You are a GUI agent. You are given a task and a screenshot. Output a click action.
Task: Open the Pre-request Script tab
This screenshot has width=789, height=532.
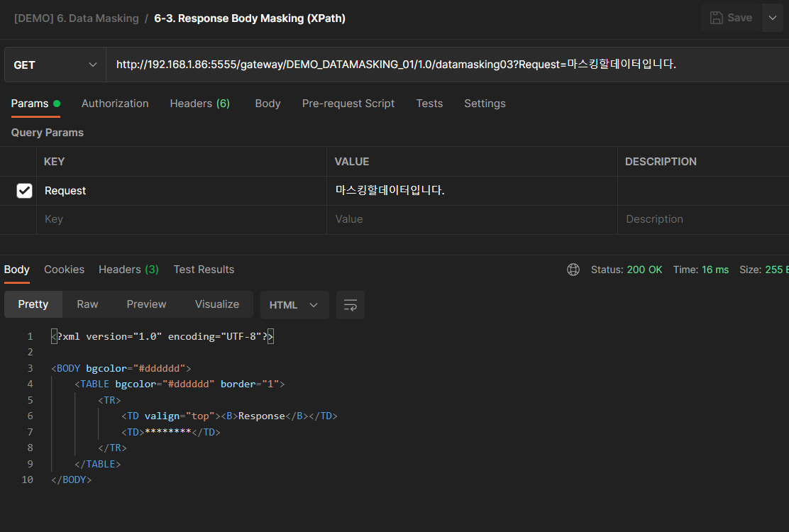pos(348,104)
